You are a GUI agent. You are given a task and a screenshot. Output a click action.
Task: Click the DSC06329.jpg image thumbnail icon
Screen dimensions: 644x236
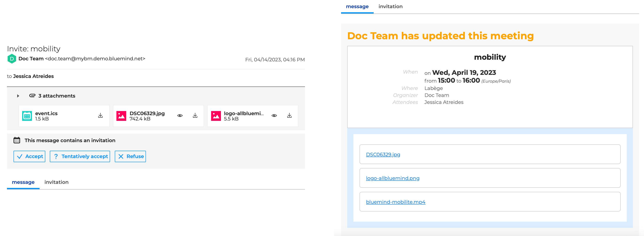point(121,116)
